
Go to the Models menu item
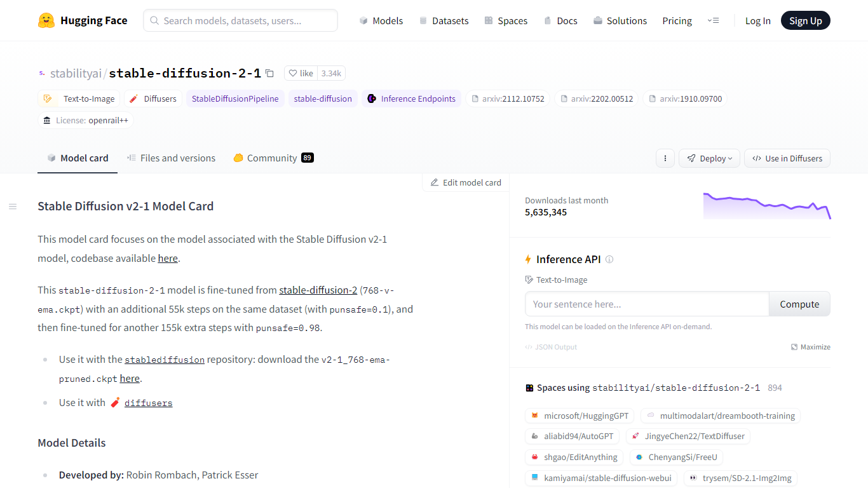(381, 20)
